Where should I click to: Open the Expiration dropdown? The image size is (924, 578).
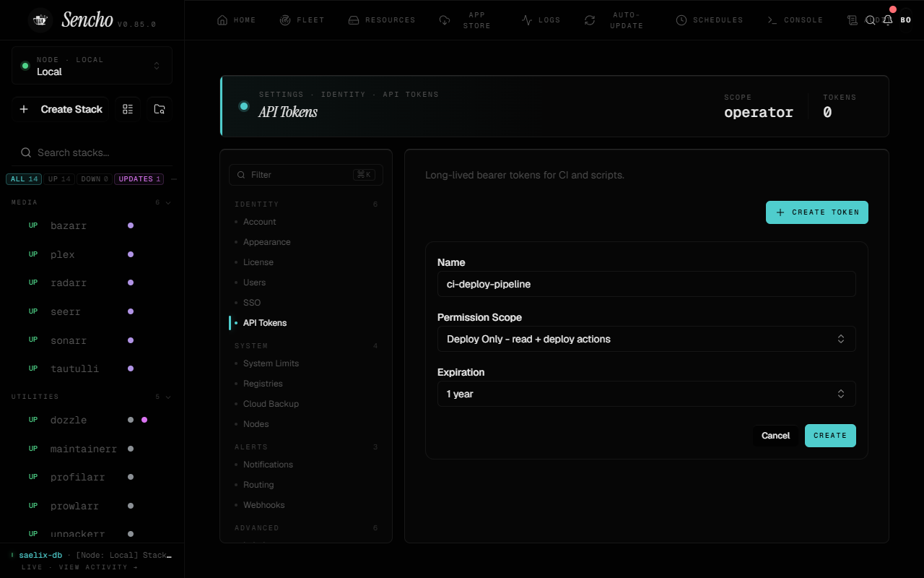(647, 394)
